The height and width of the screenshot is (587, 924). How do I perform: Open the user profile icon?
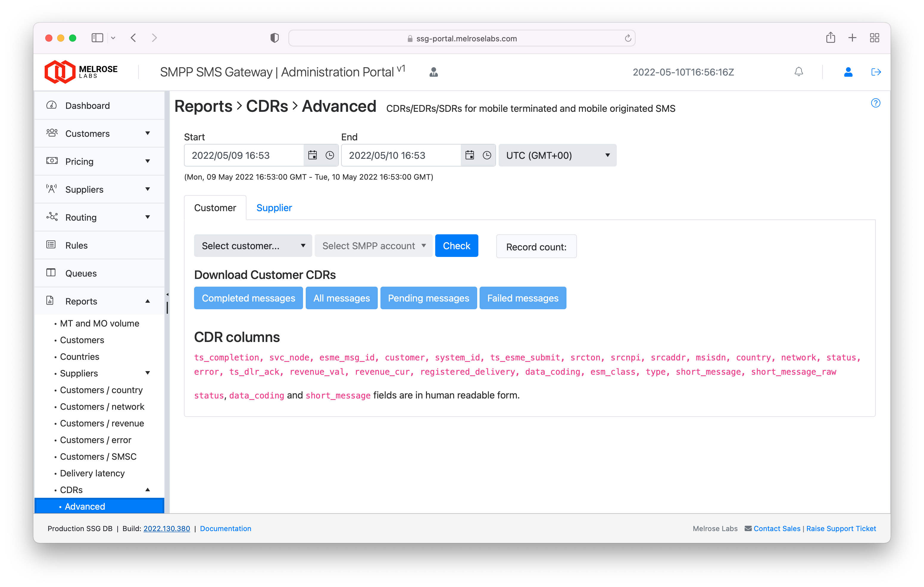[x=848, y=72]
